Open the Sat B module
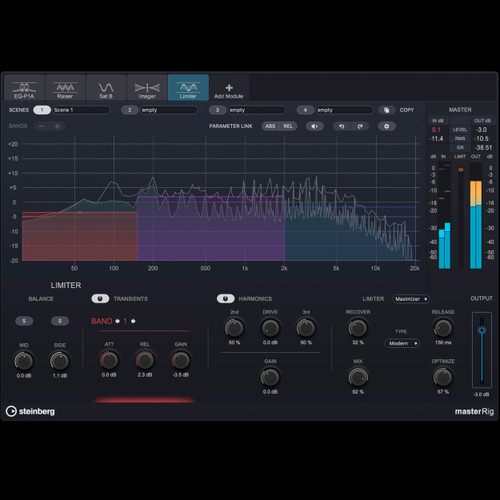Image resolution: width=500 pixels, height=500 pixels. 106,88
